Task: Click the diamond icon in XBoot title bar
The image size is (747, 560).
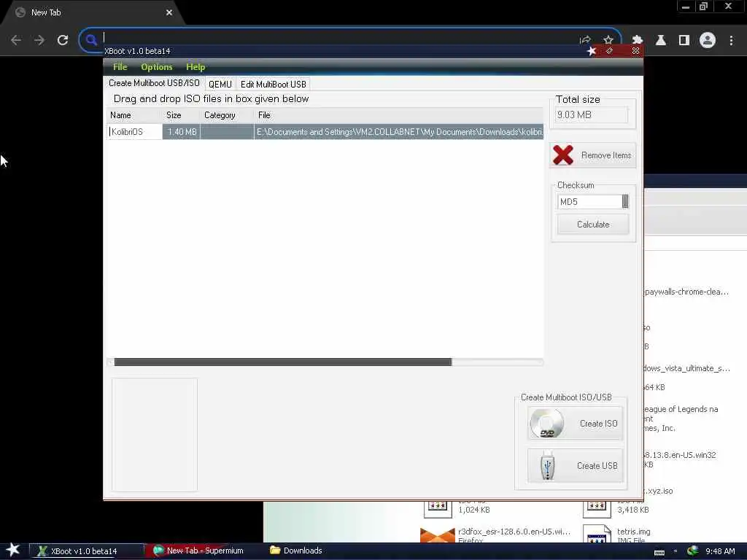Action: 609,51
